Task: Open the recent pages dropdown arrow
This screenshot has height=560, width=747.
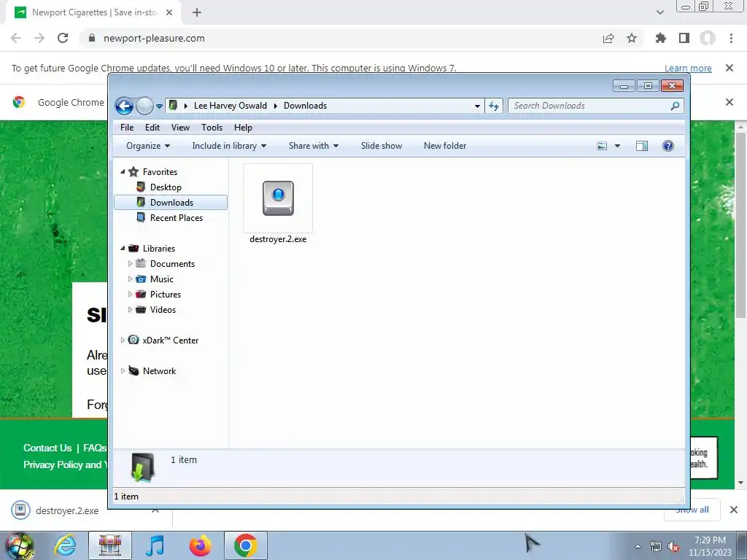Action: 159,106
